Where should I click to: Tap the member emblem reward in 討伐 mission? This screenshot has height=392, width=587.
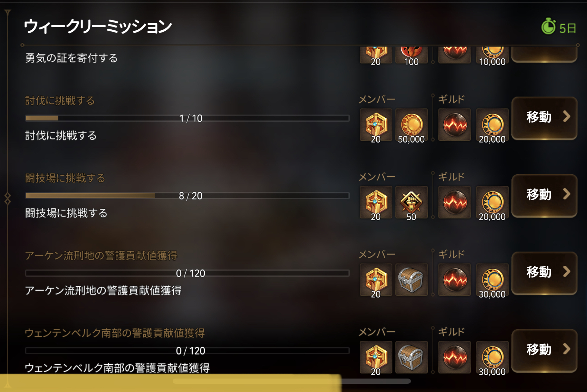(x=376, y=125)
